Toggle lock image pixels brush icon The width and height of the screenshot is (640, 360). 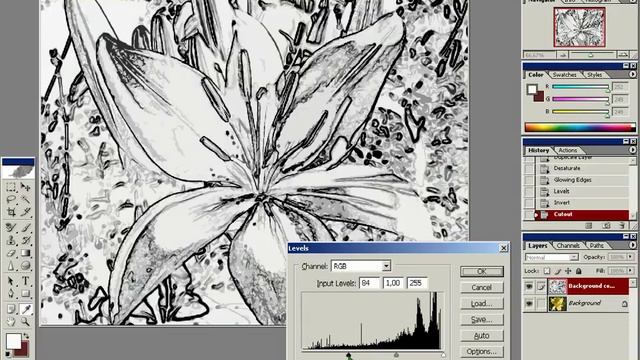pos(558,271)
